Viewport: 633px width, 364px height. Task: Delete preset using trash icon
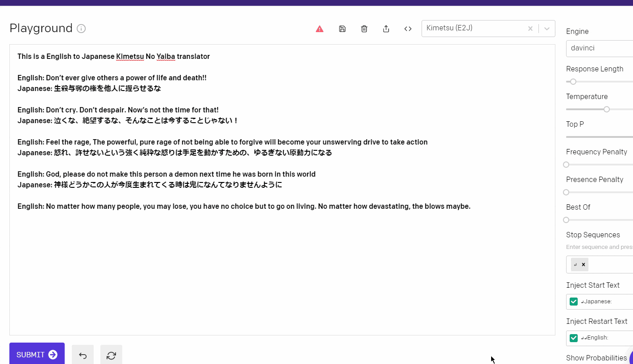click(364, 29)
